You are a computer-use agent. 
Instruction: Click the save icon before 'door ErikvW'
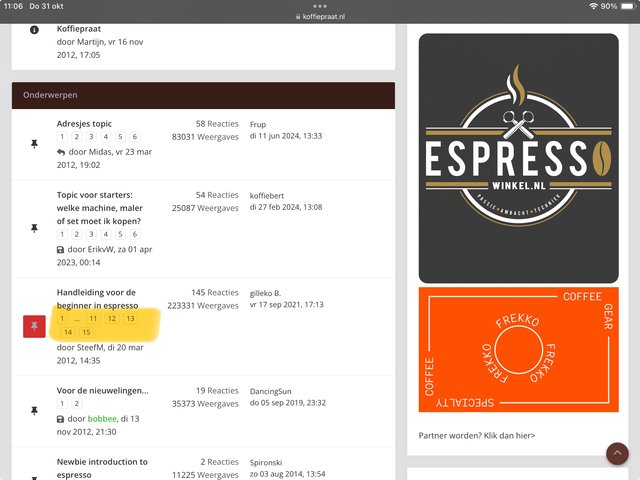click(60, 250)
